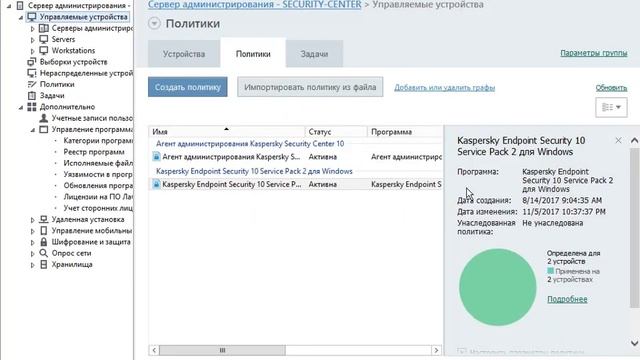640x360 pixels.
Task: Click Импортировать политику из файла button
Action: [310, 87]
